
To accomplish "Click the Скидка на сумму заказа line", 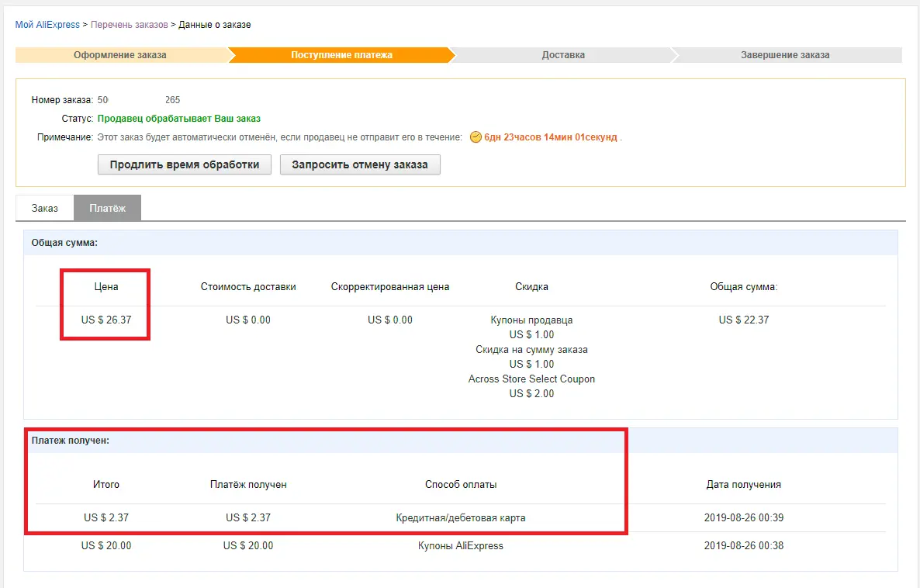I will [x=531, y=350].
